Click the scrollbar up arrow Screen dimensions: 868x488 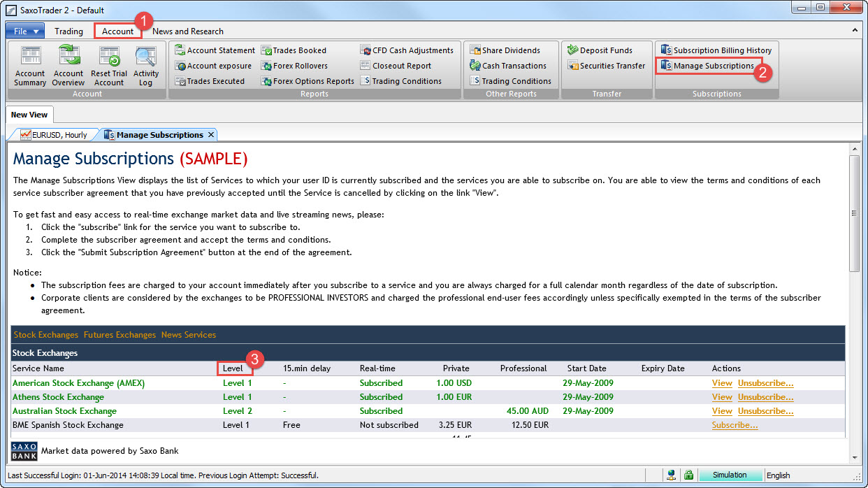click(x=854, y=149)
